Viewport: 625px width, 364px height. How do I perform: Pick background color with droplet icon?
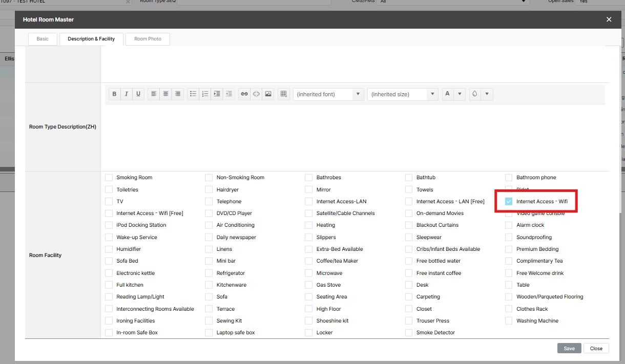click(x=475, y=94)
